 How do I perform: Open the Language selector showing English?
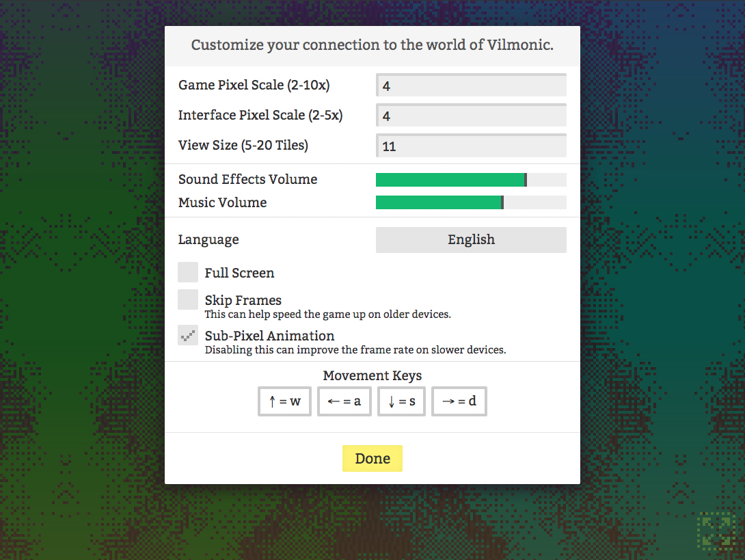pyautogui.click(x=471, y=240)
